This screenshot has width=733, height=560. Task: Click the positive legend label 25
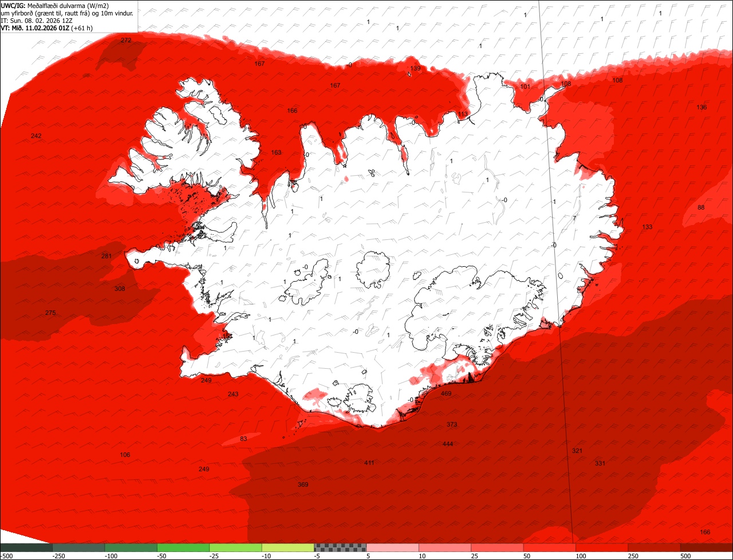[475, 556]
